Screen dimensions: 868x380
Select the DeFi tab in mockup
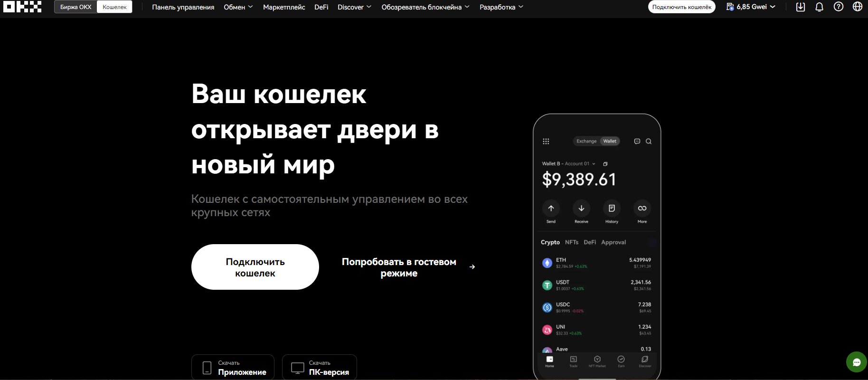[x=590, y=242]
